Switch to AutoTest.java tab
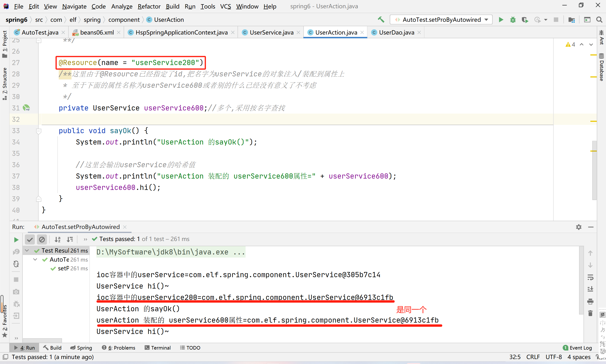The height and width of the screenshot is (364, 606). (x=40, y=32)
